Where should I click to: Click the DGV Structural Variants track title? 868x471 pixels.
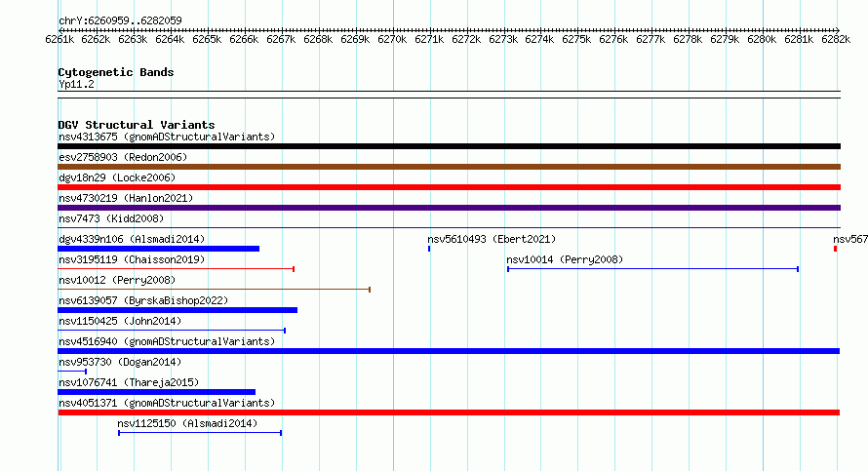coord(137,125)
